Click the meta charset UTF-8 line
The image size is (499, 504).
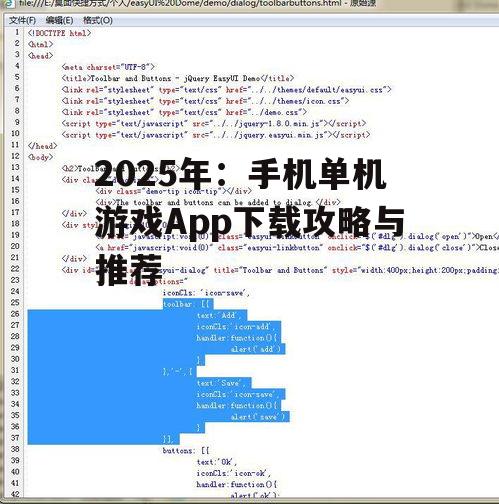(108, 67)
